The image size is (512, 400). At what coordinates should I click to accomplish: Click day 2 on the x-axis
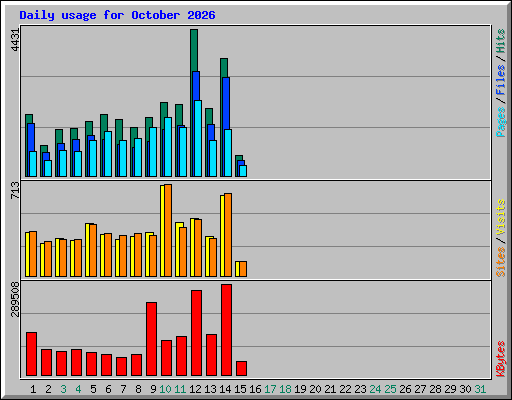(48, 389)
